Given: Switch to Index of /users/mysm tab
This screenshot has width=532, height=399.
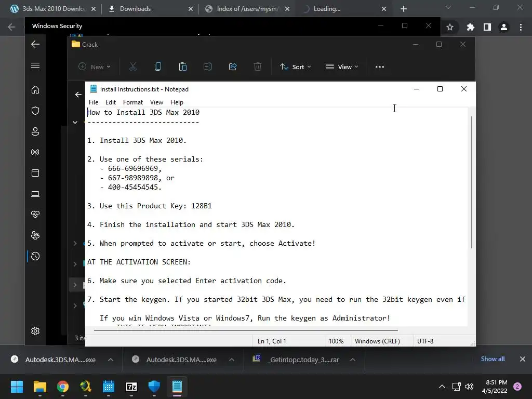Looking at the screenshot, I should (x=248, y=9).
